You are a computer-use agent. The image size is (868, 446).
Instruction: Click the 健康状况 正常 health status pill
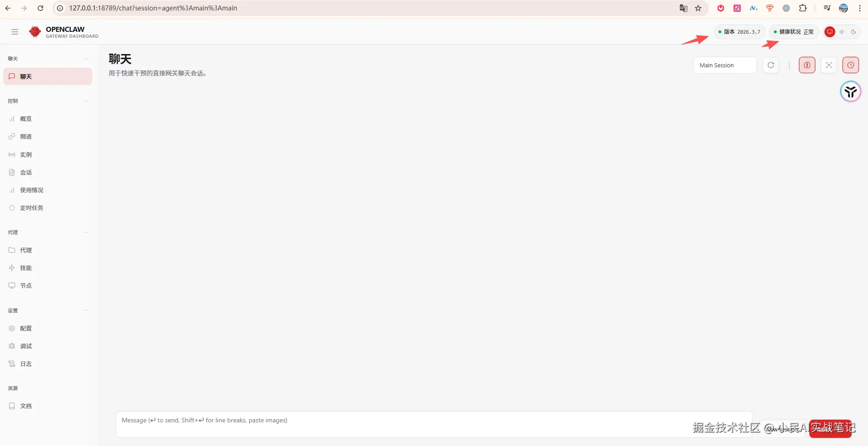click(794, 32)
